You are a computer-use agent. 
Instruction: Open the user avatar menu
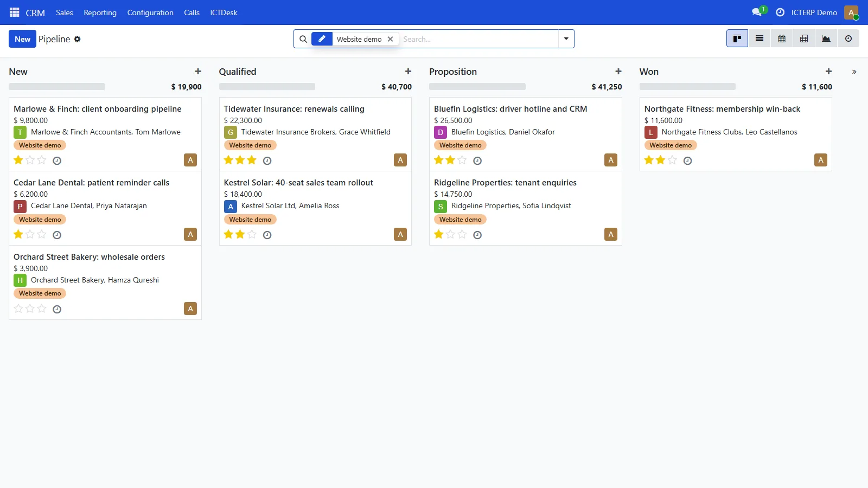(x=851, y=12)
